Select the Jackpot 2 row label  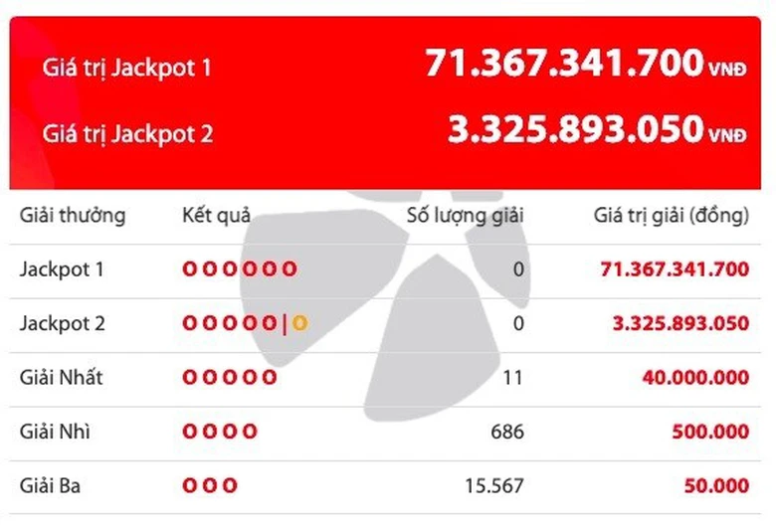tap(62, 323)
